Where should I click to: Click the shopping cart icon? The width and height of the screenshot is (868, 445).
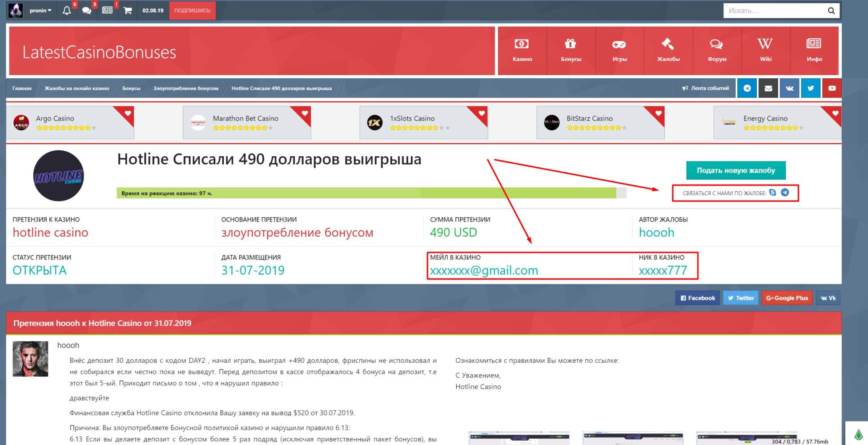pyautogui.click(x=128, y=10)
